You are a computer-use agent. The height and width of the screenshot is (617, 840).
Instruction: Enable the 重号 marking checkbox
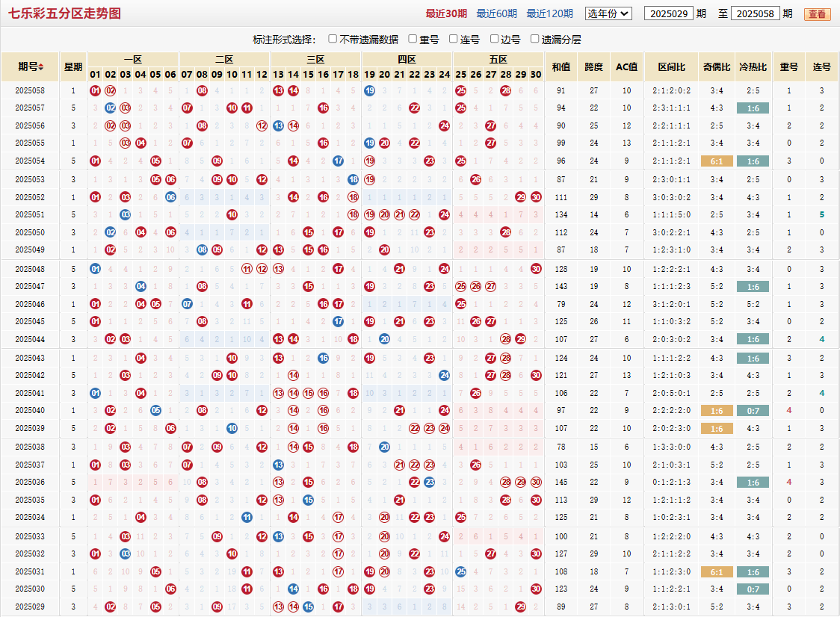pyautogui.click(x=413, y=39)
